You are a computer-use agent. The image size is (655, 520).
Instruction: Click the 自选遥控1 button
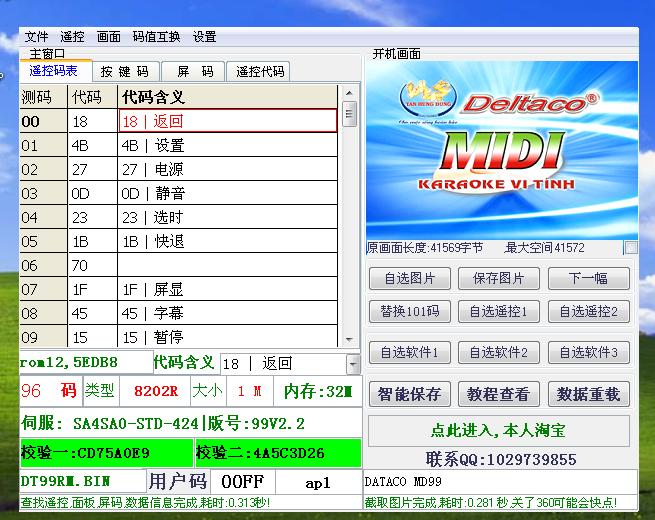pyautogui.click(x=499, y=311)
